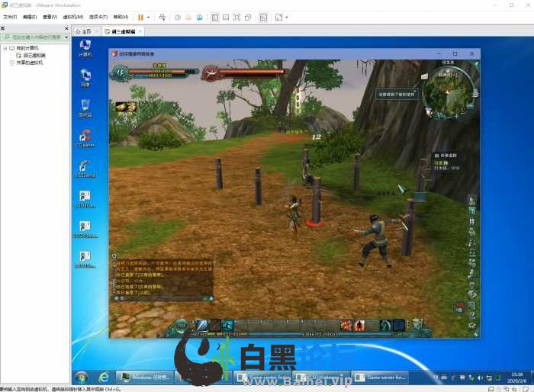Click the revert snapshot toolbar icon
This screenshot has height=392, width=534.
[x=188, y=17]
